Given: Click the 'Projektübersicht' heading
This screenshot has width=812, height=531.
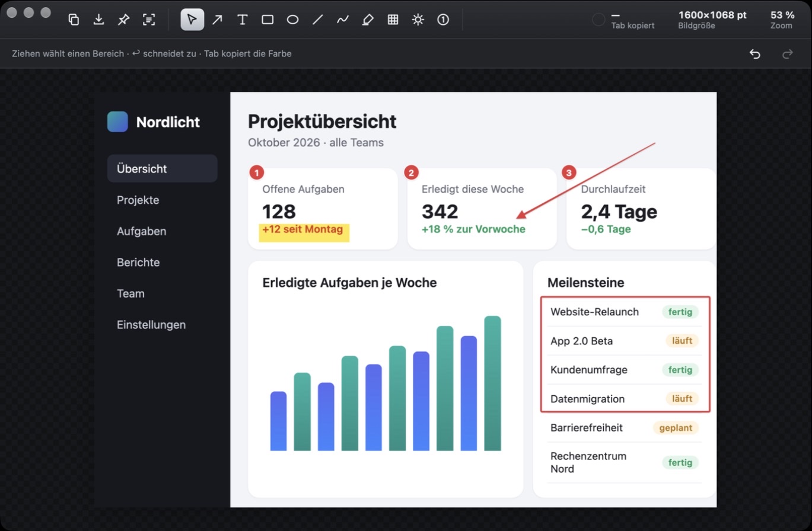Looking at the screenshot, I should coord(322,121).
